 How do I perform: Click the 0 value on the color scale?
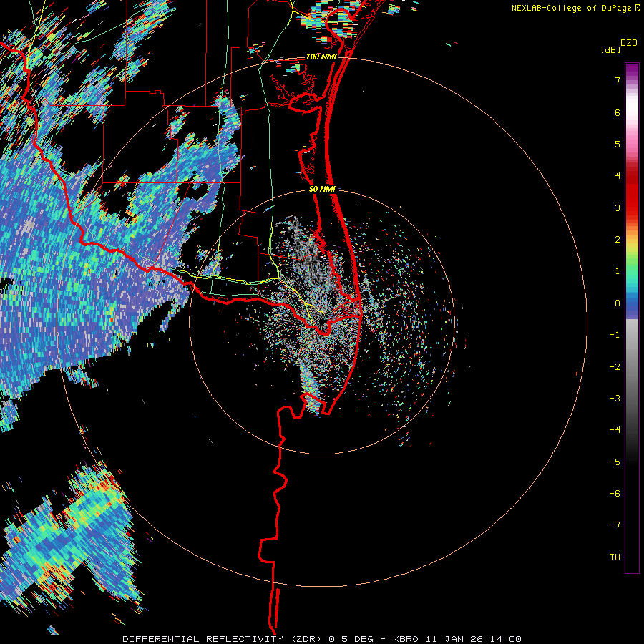(x=618, y=303)
